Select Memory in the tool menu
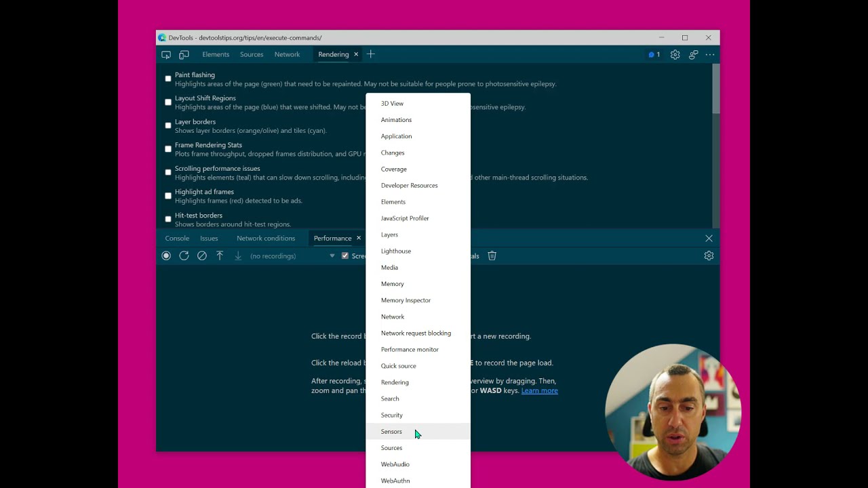This screenshot has height=488, width=868. pyautogui.click(x=418, y=284)
